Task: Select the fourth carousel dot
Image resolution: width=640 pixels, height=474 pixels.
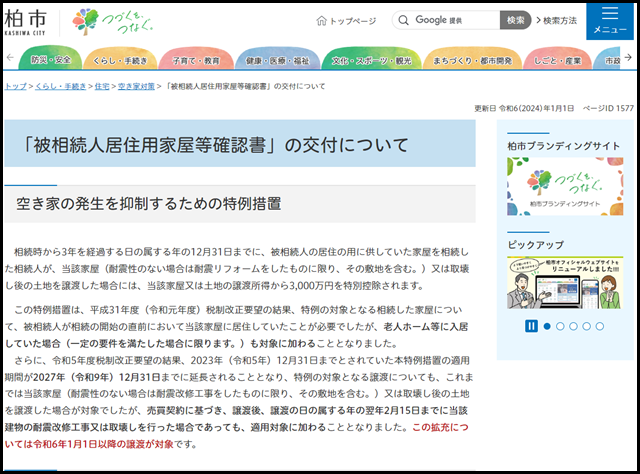Action: point(587,326)
